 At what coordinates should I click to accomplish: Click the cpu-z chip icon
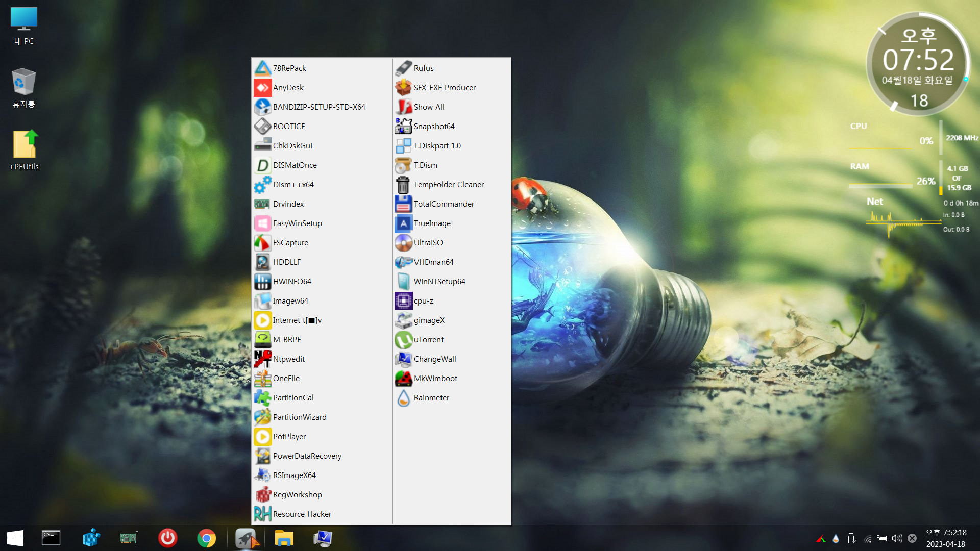403,301
